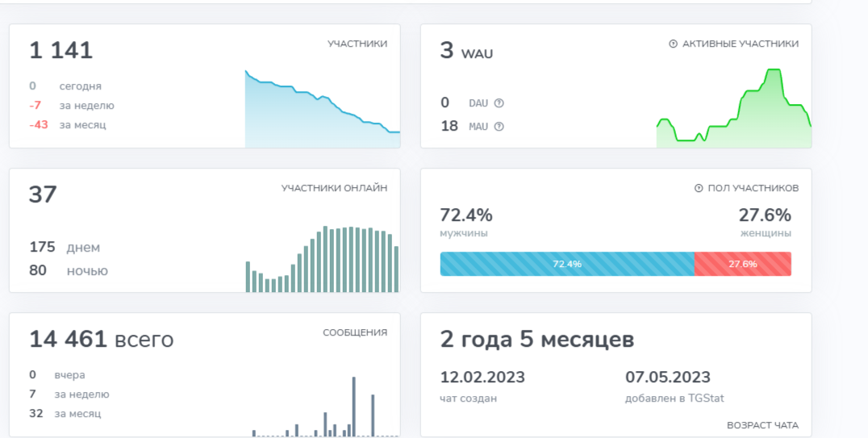Click the question icon beside ПОЛ УЧАСТНИКОВ
This screenshot has height=438, width=868.
699,188
